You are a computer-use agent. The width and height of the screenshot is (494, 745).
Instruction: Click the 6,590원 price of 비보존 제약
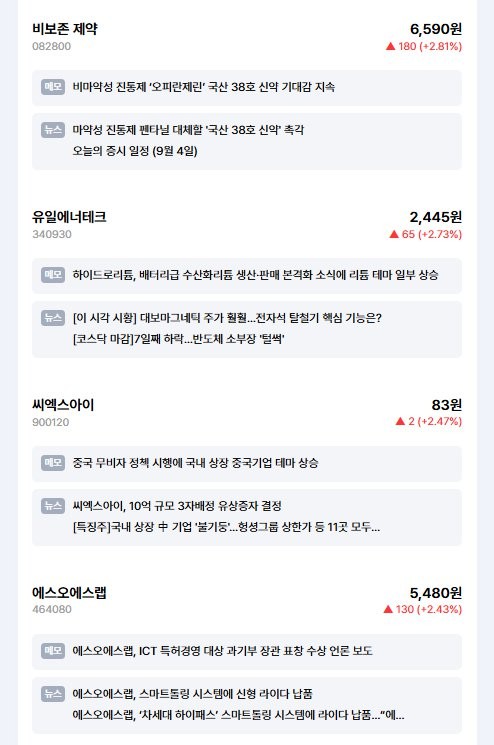436,29
